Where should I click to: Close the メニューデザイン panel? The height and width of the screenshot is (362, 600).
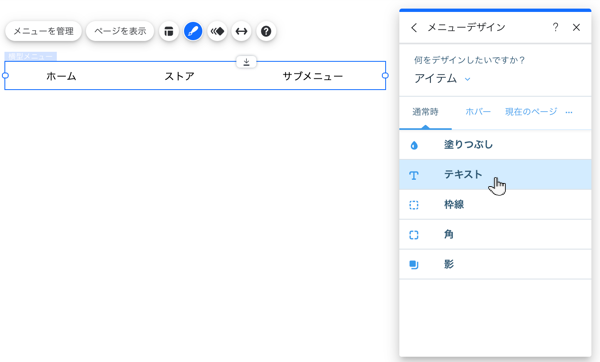(x=576, y=27)
